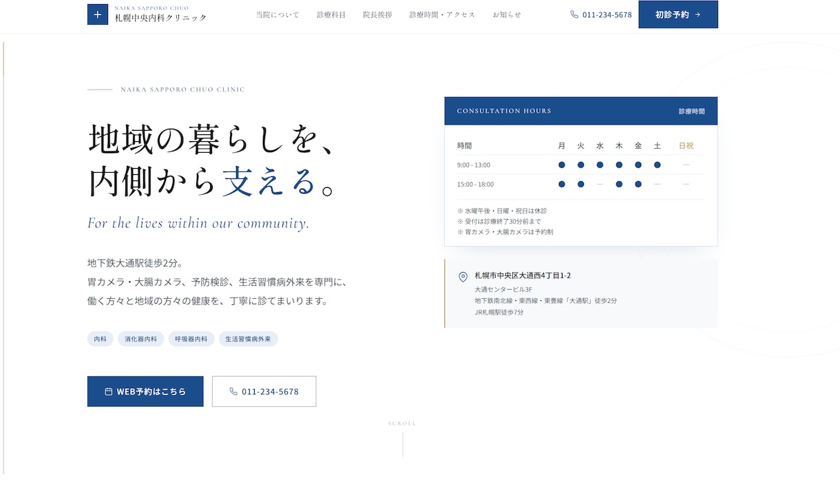Select the 内科 tag

(101, 339)
